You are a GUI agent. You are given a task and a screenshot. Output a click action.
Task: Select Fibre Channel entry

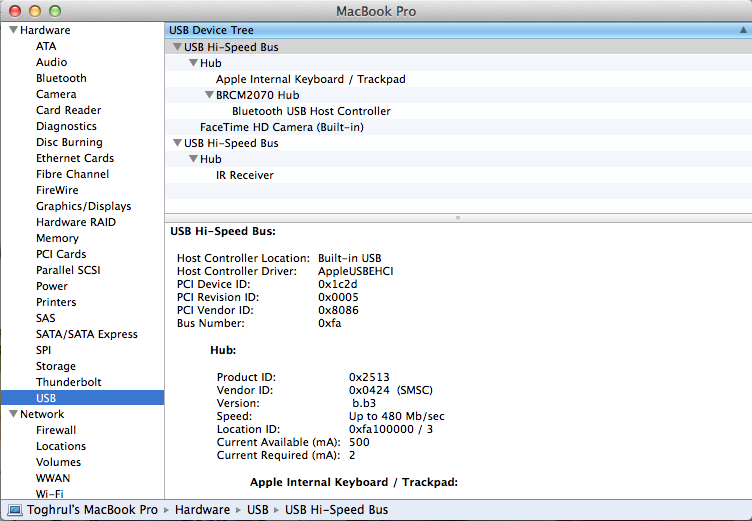click(72, 174)
